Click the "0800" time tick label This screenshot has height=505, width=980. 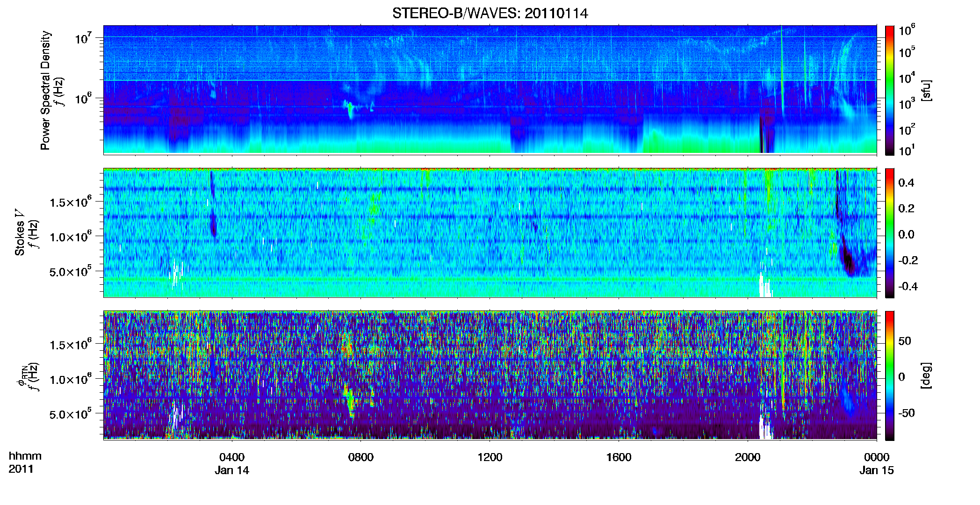click(x=361, y=457)
